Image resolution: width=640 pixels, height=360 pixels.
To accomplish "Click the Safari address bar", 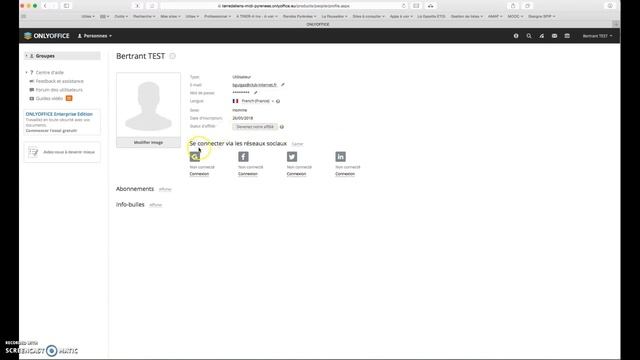I will point(284,6).
